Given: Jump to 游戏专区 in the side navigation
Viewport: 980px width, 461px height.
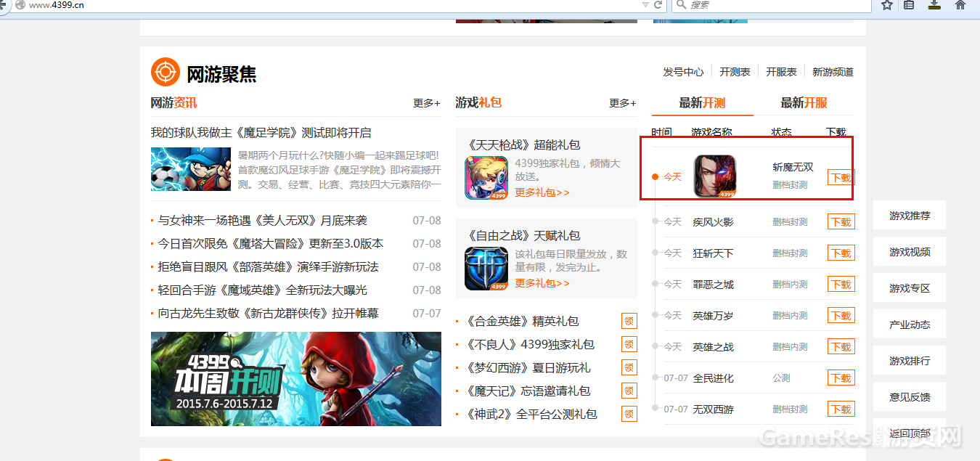Looking at the screenshot, I should (x=910, y=288).
